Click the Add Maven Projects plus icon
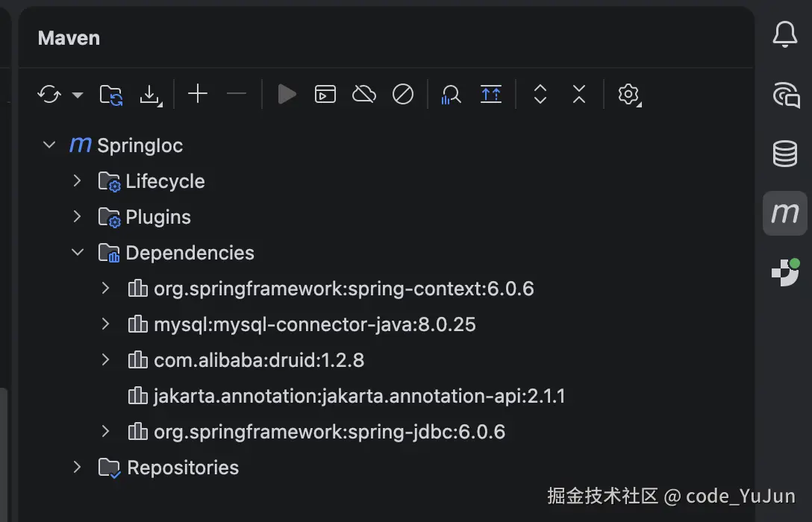 pos(198,94)
